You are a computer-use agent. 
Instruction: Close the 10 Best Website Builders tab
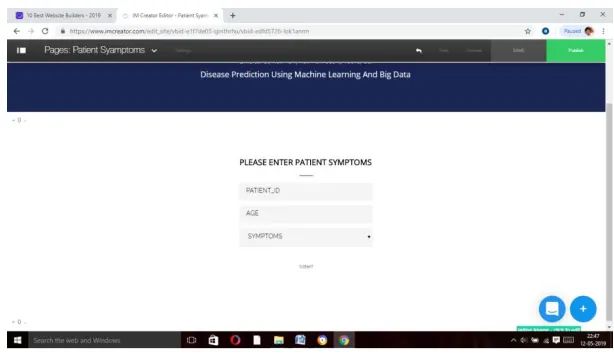point(110,16)
